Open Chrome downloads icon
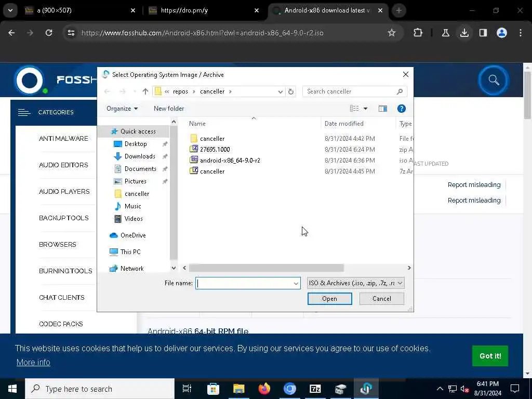The image size is (532, 399). [464, 33]
